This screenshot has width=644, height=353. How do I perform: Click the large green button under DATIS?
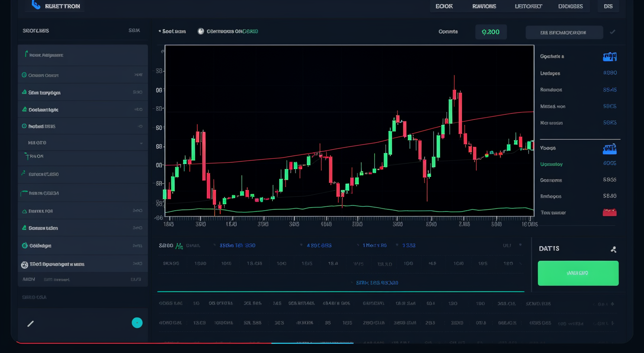pos(578,273)
